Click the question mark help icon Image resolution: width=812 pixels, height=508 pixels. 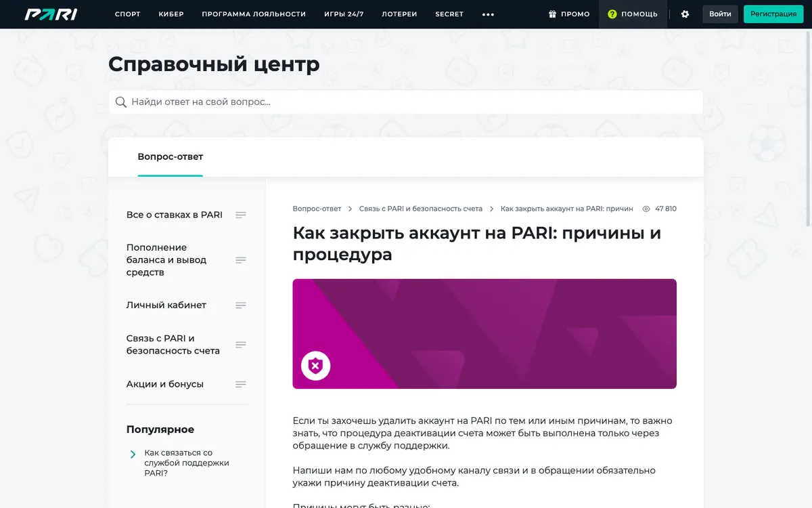pos(612,14)
